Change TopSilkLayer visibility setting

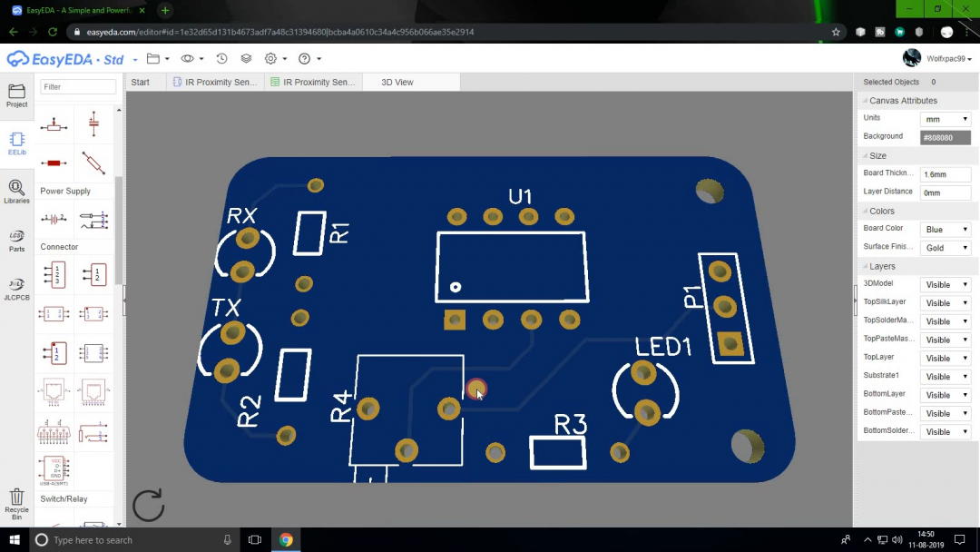(945, 301)
